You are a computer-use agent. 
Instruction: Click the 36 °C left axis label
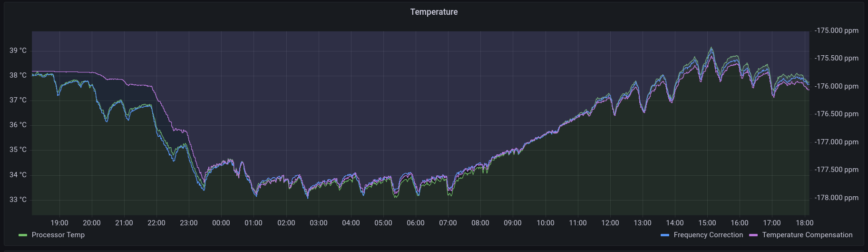[18, 125]
